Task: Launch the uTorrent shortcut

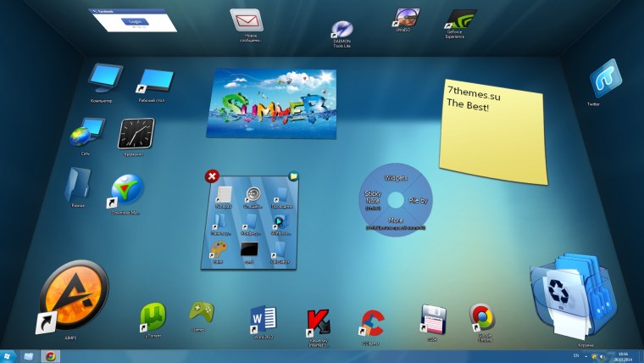Action: [x=153, y=316]
